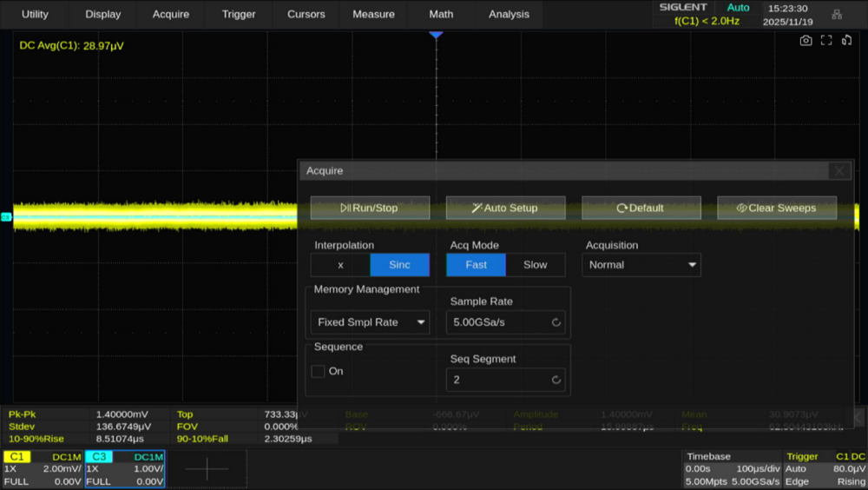Click the plus tile to add channel
This screenshot has width=868, height=490.
point(207,469)
